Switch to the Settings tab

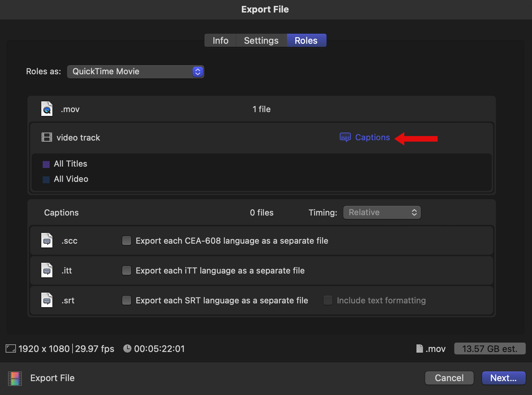tap(261, 41)
